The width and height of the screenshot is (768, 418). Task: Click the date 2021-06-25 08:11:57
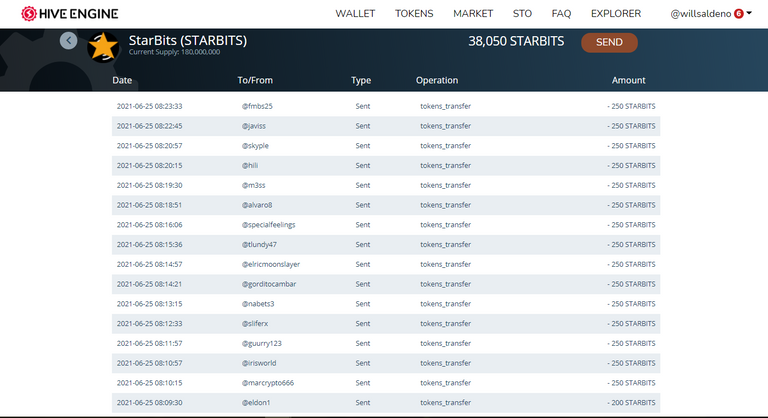coord(149,344)
